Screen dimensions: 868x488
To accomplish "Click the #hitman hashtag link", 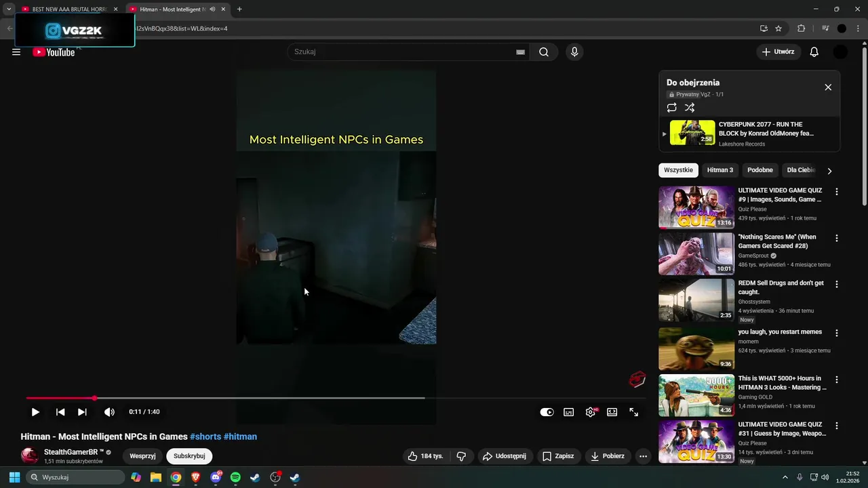I will [240, 436].
